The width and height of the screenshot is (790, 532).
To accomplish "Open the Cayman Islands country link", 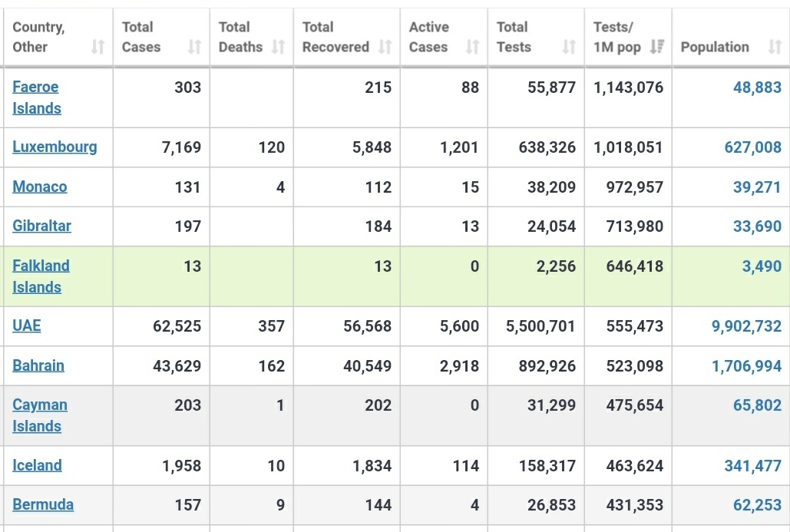I will pos(40,415).
